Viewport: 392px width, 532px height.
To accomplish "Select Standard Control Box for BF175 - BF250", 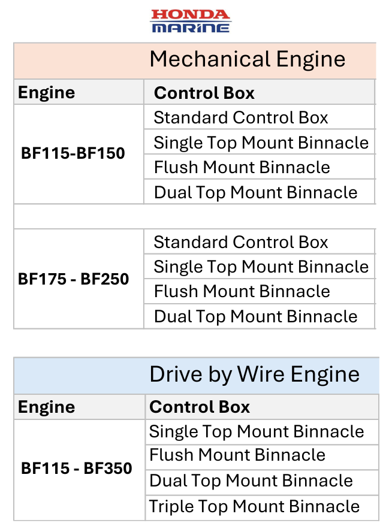I will (x=241, y=242).
